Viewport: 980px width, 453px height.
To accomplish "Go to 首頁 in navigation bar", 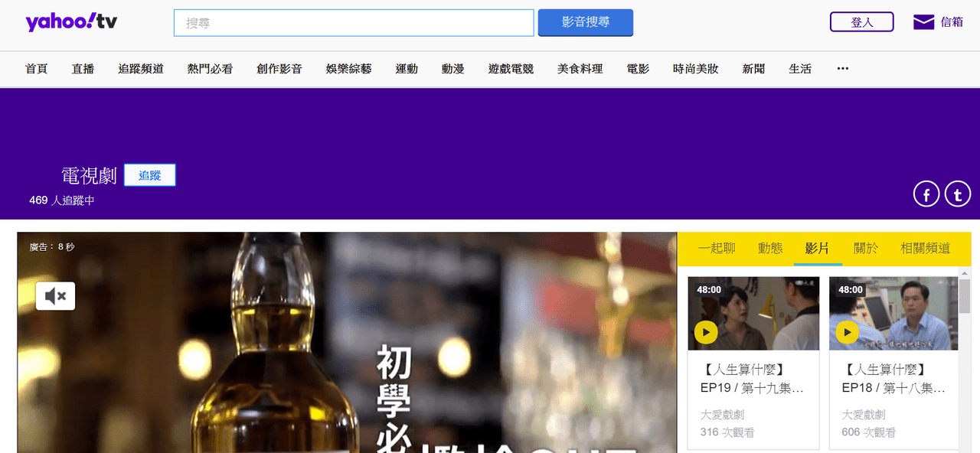I will click(x=37, y=69).
